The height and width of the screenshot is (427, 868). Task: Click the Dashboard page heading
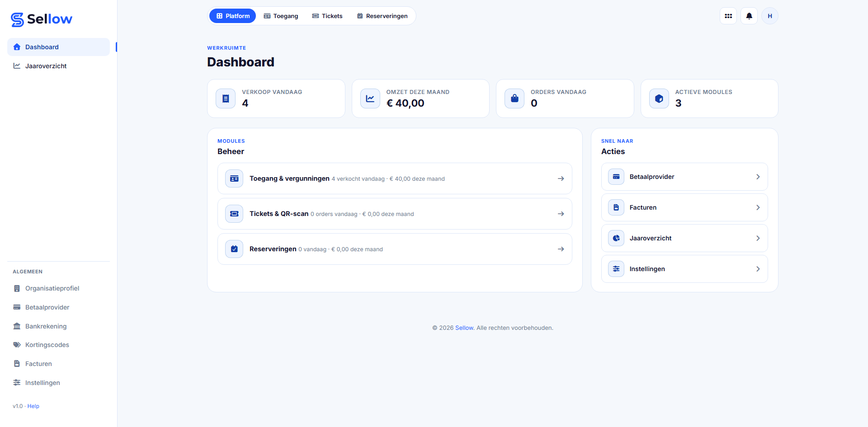pyautogui.click(x=241, y=62)
